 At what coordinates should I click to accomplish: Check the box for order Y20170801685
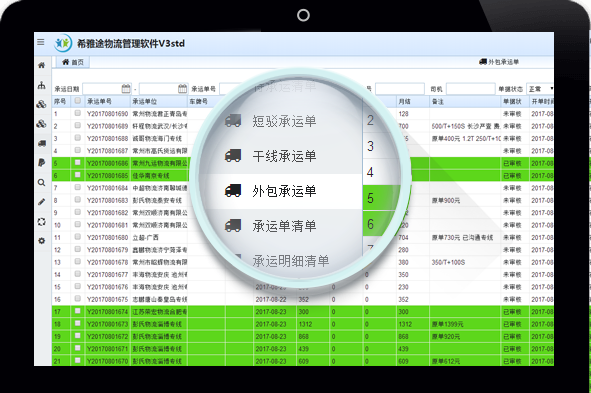click(x=78, y=175)
